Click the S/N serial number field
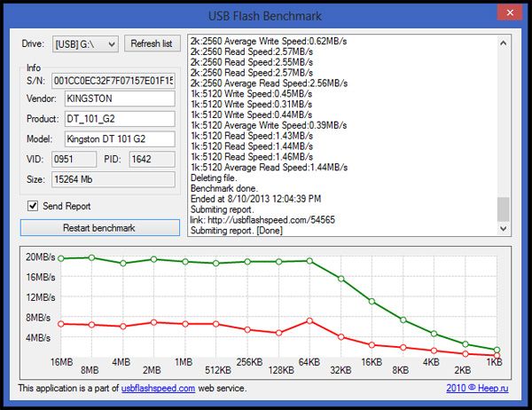532x410 pixels. [113, 81]
